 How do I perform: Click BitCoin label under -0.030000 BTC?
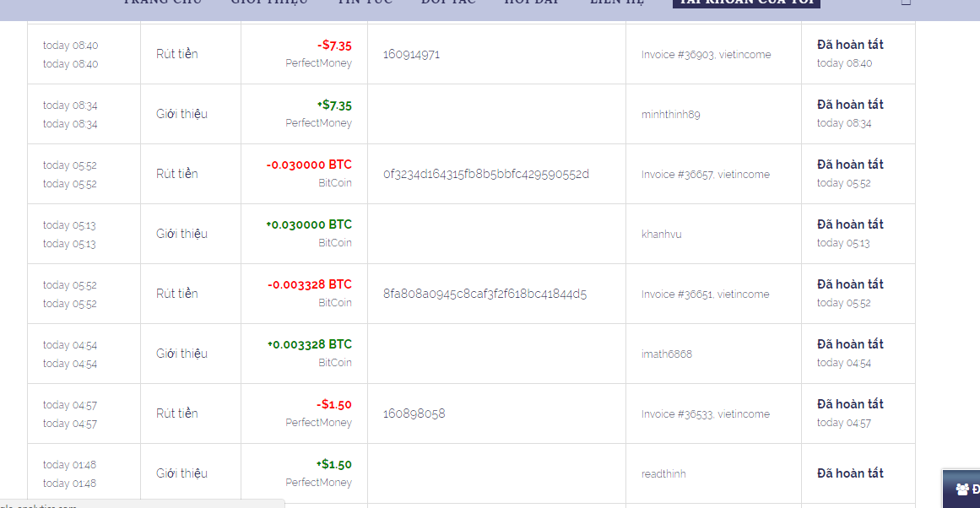tap(335, 183)
